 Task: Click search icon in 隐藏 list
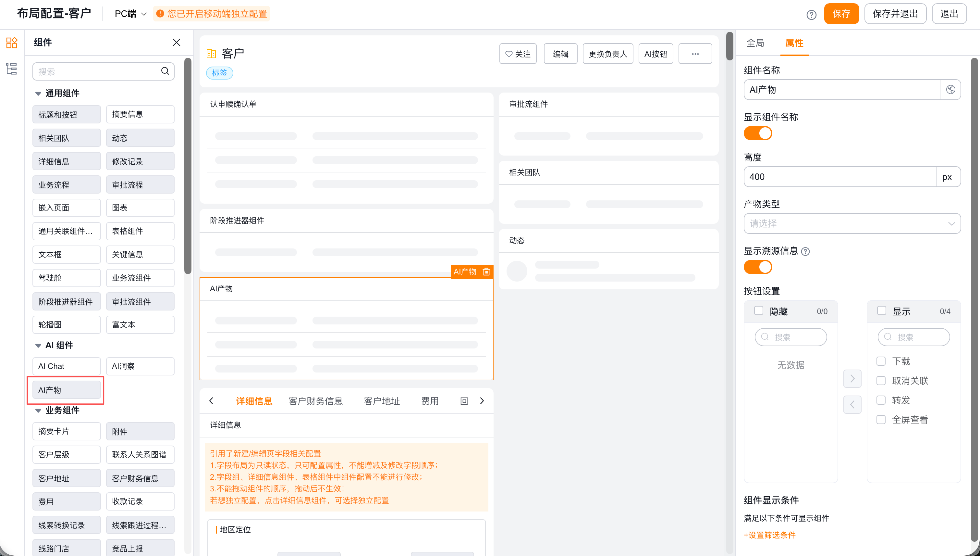765,337
